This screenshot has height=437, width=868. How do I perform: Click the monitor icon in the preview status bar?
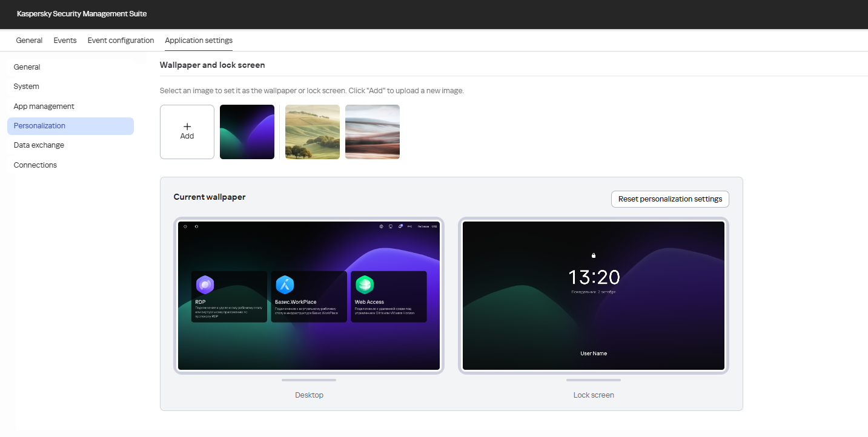coord(391,226)
